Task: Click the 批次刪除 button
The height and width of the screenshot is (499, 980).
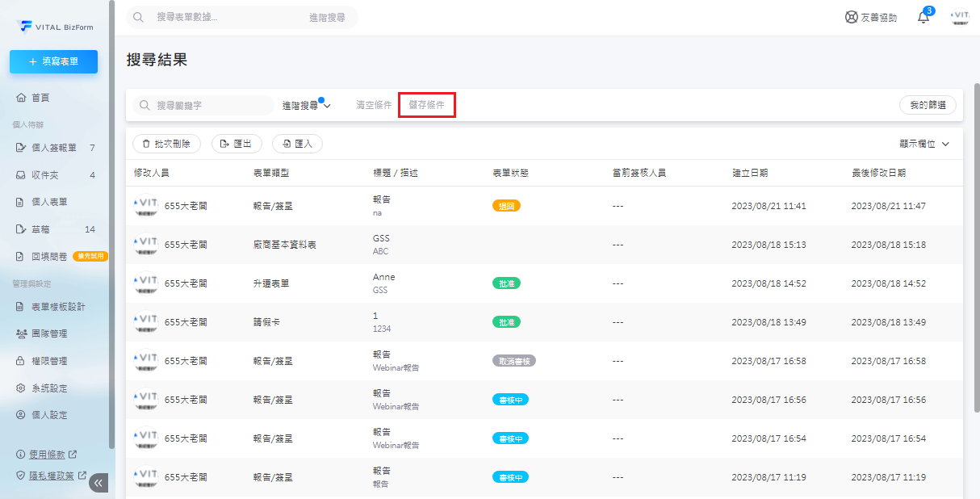Action: [x=166, y=144]
